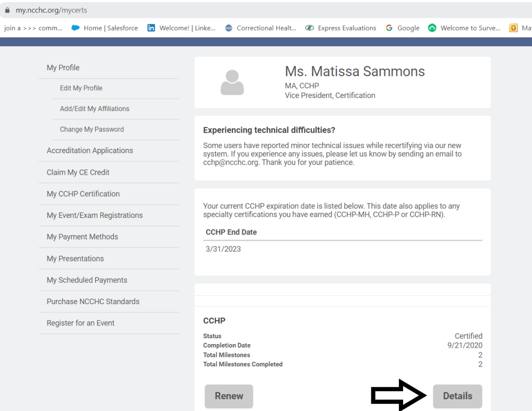Click the Salesforce cloud bookmark icon
The width and height of the screenshot is (532, 411).
click(75, 28)
